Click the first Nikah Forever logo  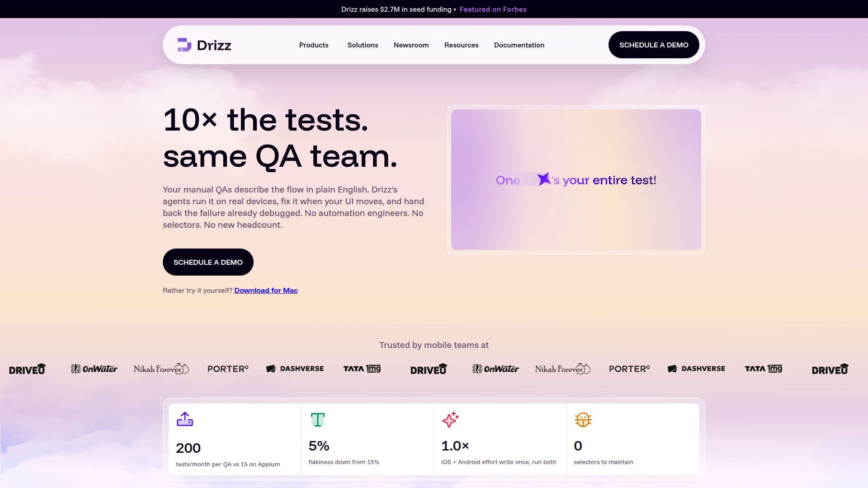(x=161, y=369)
